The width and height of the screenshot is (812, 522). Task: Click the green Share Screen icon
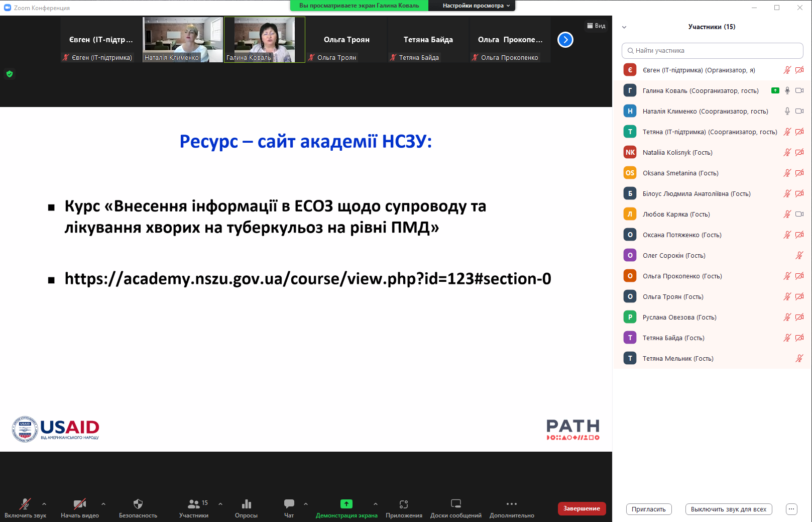(x=346, y=504)
